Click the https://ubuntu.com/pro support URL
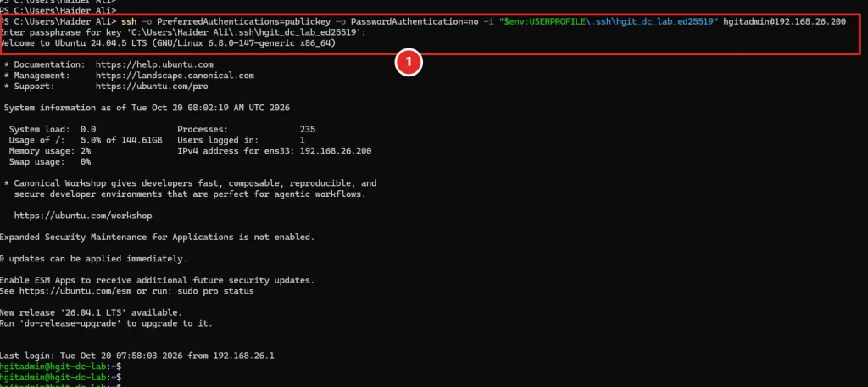Screen dimensions: 868x387 (152, 87)
